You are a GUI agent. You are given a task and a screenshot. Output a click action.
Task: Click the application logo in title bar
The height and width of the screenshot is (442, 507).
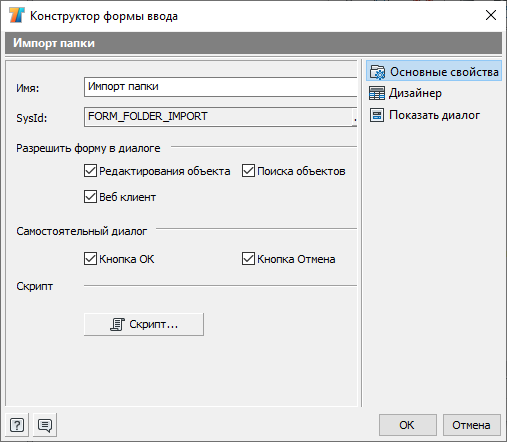tap(17, 15)
